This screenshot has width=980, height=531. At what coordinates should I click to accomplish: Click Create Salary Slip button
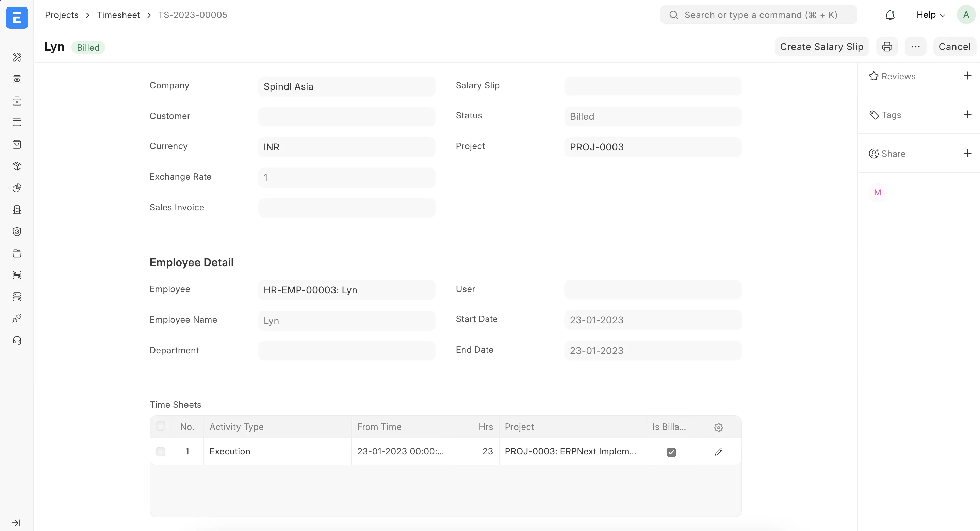[x=821, y=47]
